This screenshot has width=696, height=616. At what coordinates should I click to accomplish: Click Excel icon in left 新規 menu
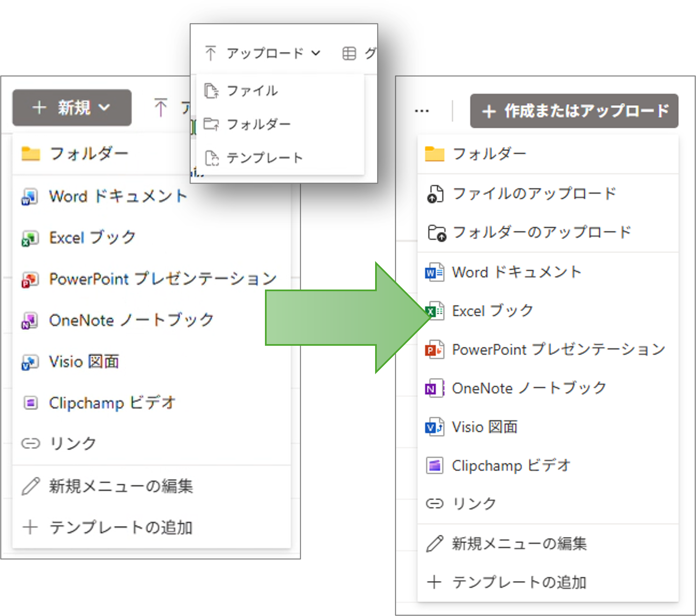pos(30,238)
